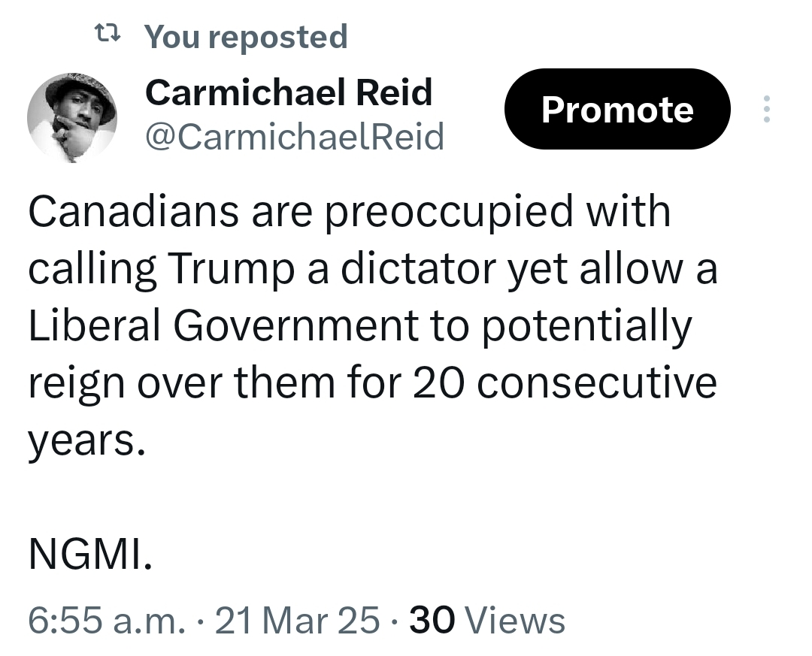Click "Liberal Government" in the post text
This screenshot has width=812, height=656.
[x=223, y=325]
